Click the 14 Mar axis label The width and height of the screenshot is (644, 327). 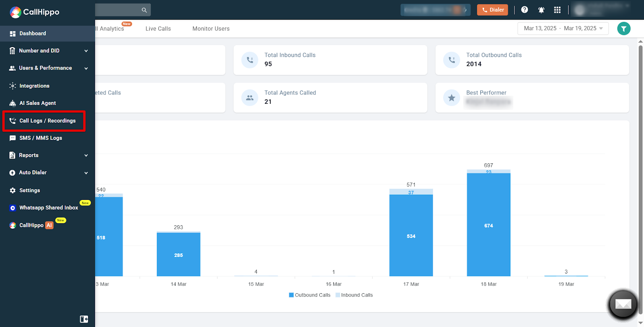pos(178,284)
